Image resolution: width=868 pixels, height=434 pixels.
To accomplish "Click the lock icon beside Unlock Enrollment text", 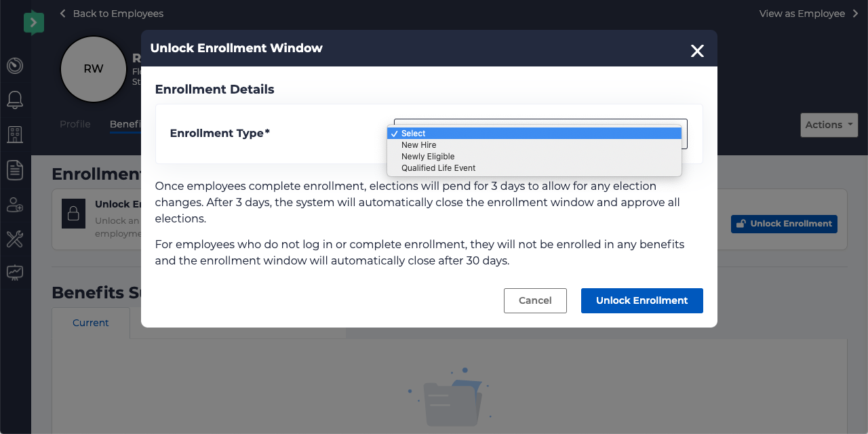I will click(73, 214).
